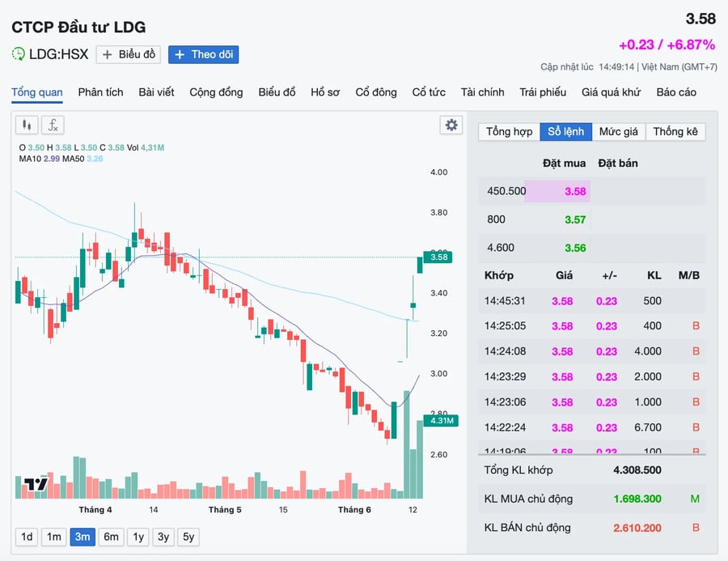This screenshot has height=561, width=728.
Task: Select the 14:22:24 trade row
Action: (x=592, y=427)
